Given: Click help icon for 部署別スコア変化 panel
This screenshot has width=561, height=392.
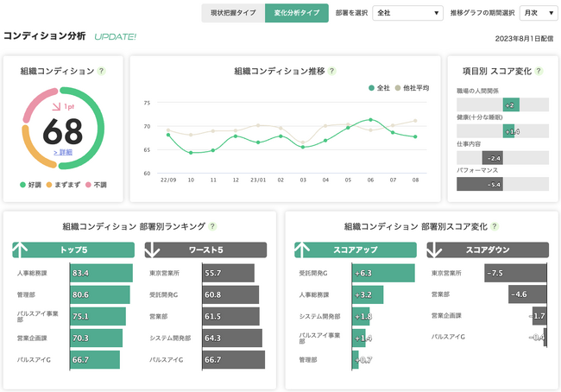Looking at the screenshot, I should click(x=494, y=226).
